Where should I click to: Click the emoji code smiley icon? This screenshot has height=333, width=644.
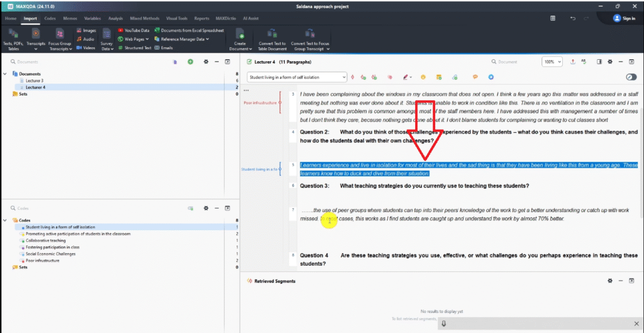(423, 77)
